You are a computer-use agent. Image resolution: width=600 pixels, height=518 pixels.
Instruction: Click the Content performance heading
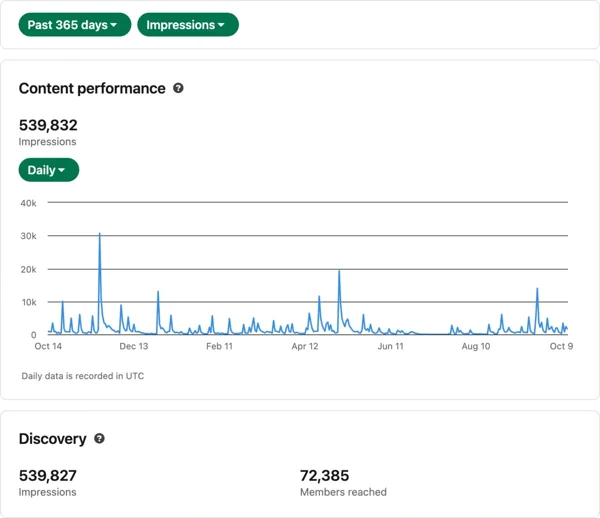[x=92, y=88]
